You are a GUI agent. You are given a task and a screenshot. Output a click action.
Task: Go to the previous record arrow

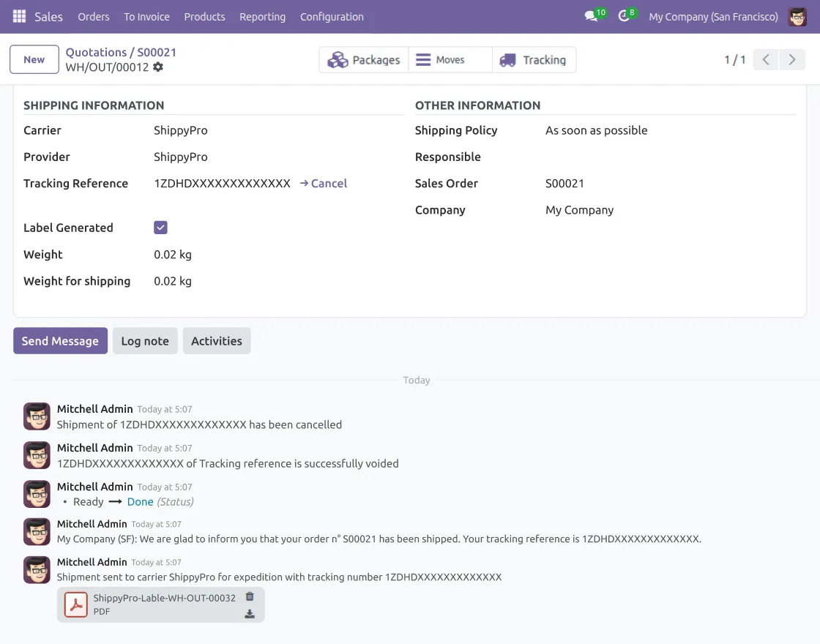[x=766, y=59]
